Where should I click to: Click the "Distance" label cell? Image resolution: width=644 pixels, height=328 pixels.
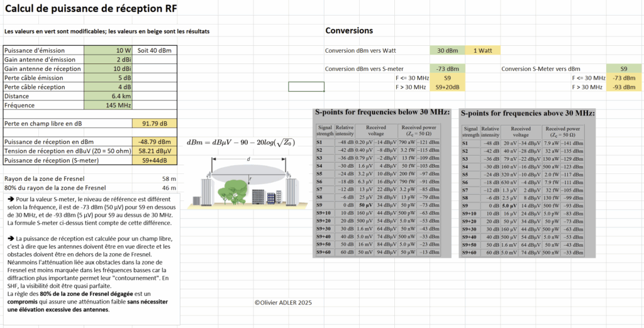pos(43,96)
